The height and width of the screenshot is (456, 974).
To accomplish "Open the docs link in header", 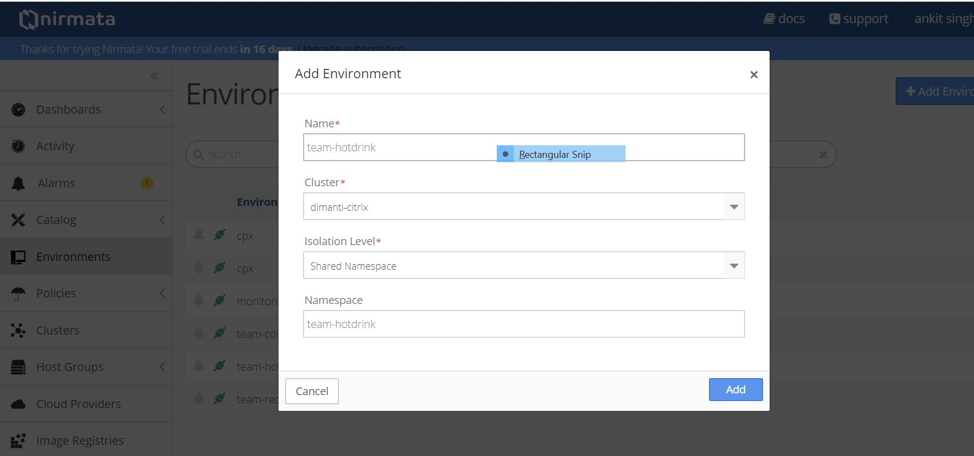I will [x=784, y=19].
